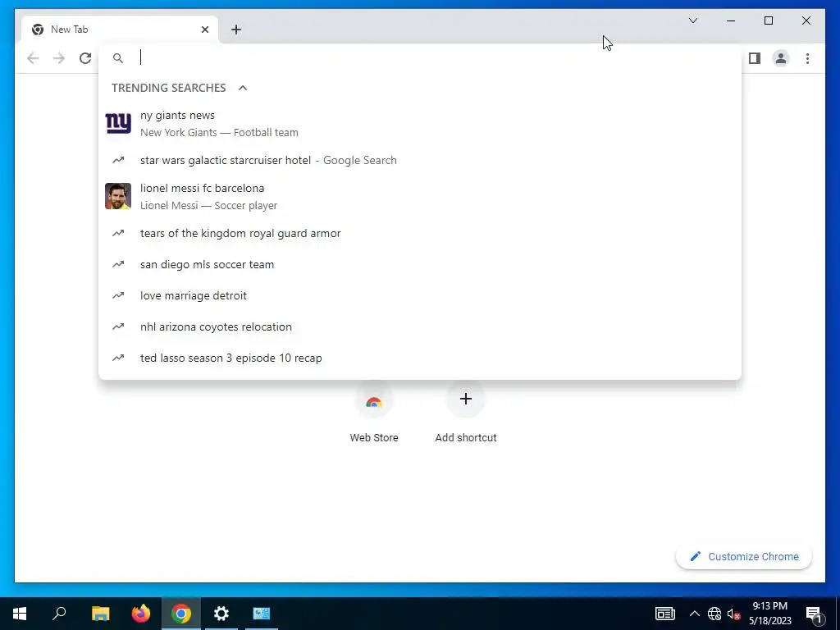
Task: Open the Windows Start menu
Action: pos(20,614)
